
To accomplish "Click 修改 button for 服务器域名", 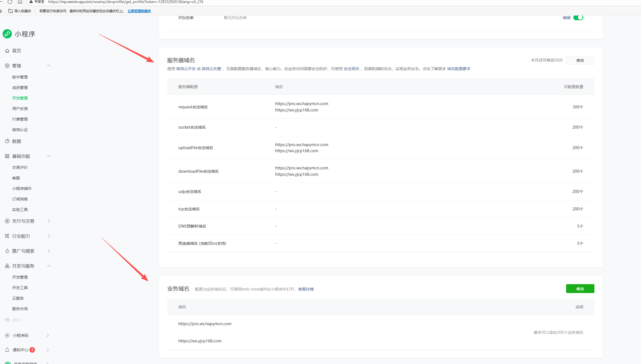I will pyautogui.click(x=580, y=60).
